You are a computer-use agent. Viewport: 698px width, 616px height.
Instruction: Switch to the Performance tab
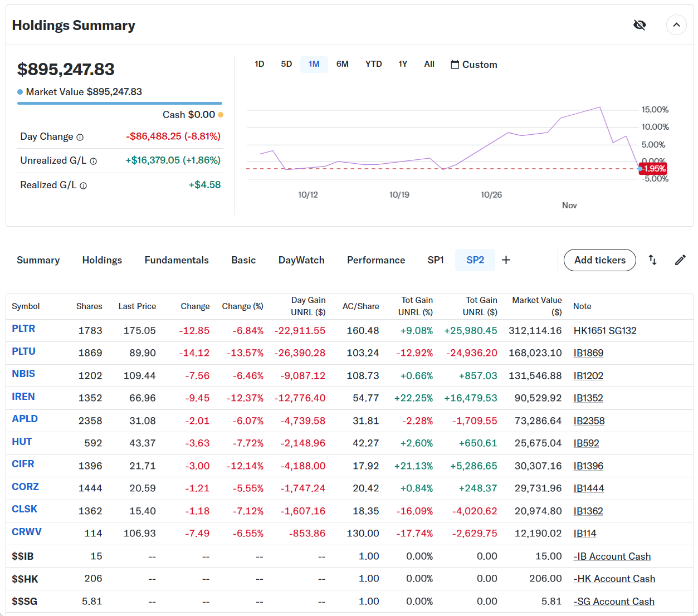376,260
